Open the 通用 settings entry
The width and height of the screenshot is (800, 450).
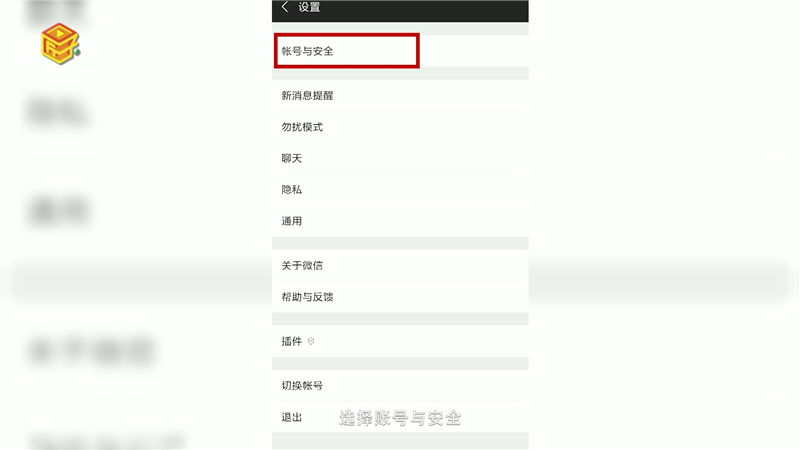tap(400, 221)
